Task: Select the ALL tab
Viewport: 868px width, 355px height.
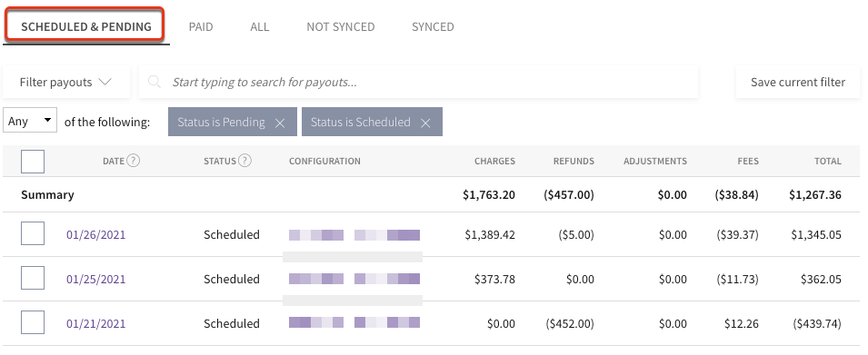Action: [260, 26]
